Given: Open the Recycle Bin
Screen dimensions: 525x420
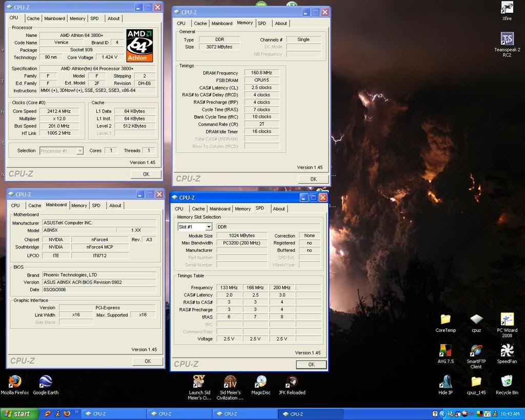Looking at the screenshot, I should (x=507, y=385).
